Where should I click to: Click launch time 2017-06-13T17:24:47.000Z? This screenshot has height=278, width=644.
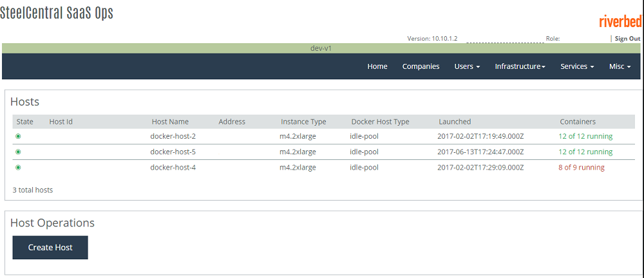coord(480,152)
